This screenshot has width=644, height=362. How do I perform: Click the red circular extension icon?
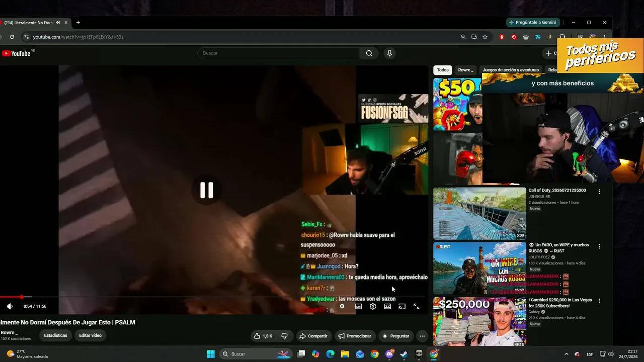[514, 37]
